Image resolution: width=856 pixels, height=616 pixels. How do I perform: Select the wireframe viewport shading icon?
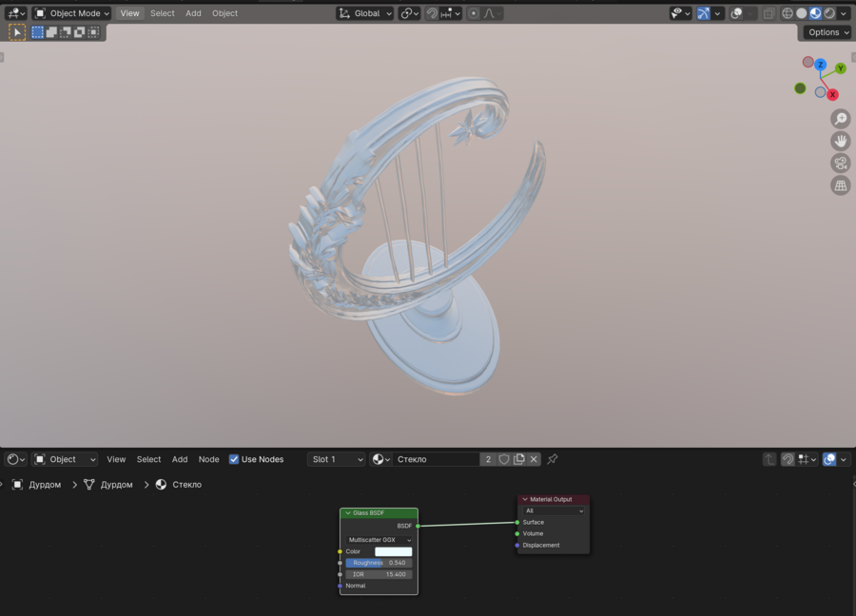787,13
